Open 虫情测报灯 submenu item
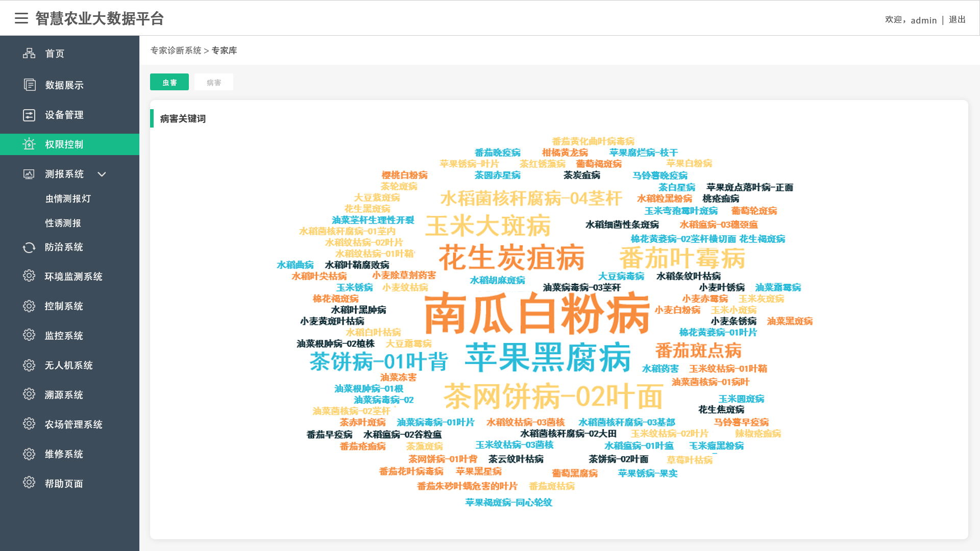 point(68,198)
